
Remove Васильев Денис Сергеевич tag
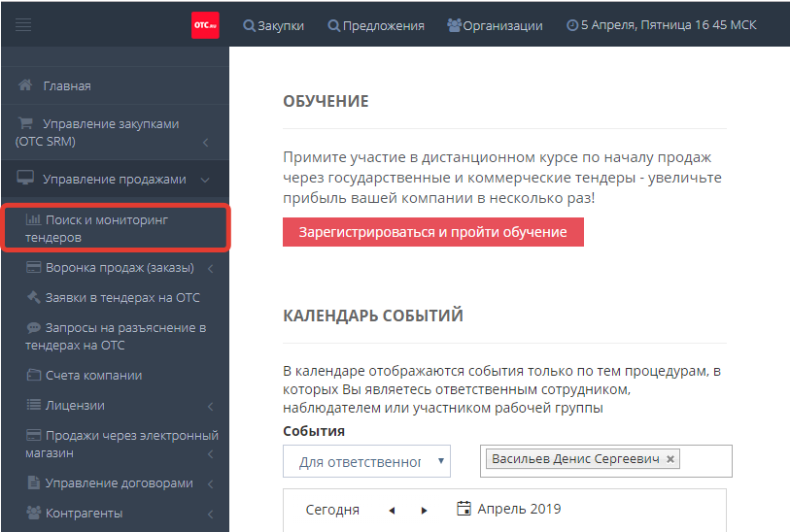click(x=670, y=459)
